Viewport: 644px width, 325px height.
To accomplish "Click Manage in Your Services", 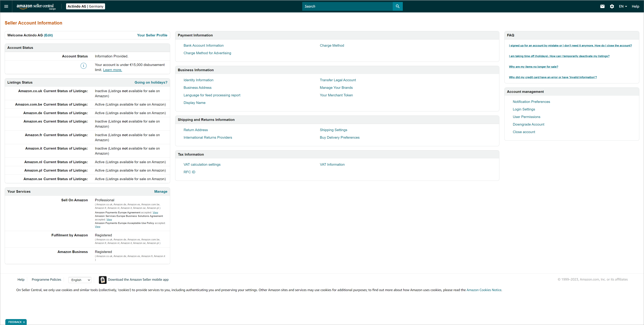I will coord(161,192).
